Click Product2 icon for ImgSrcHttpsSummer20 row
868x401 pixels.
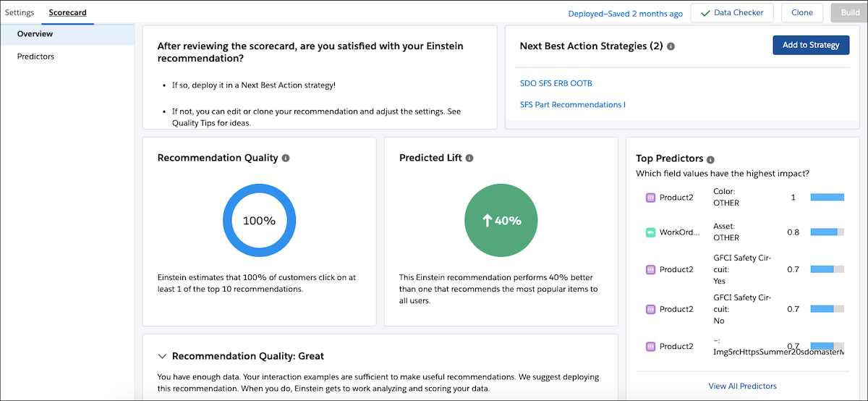650,347
